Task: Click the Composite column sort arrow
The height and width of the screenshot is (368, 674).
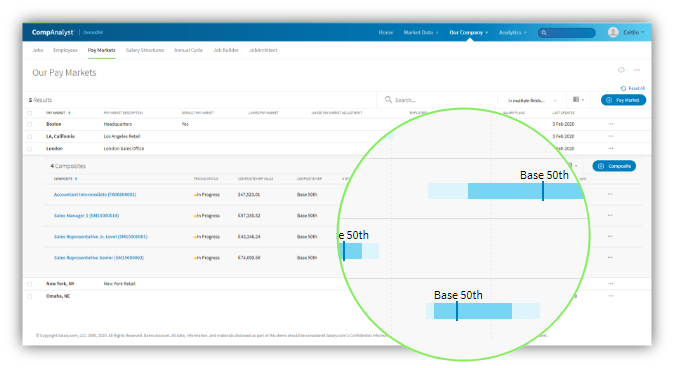Action: pos(76,179)
